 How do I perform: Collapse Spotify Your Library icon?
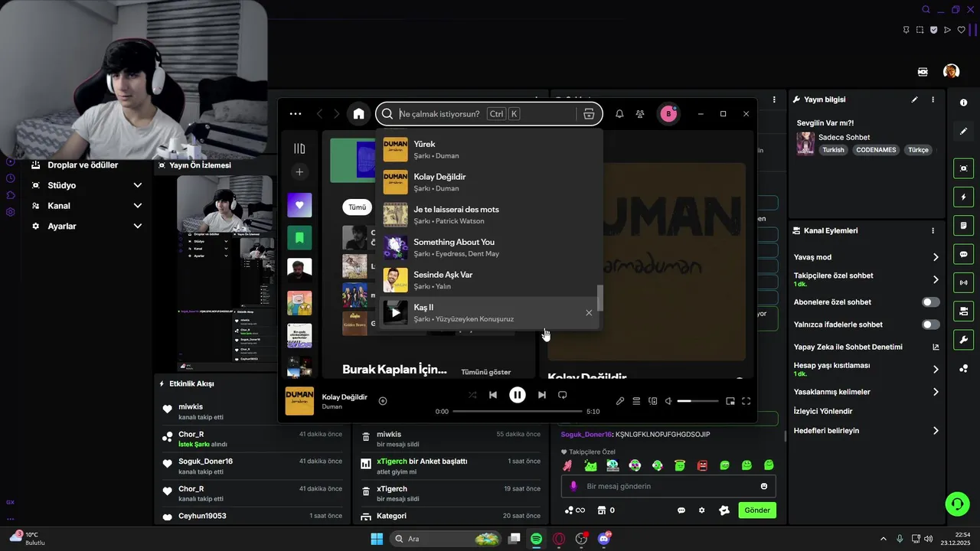[x=299, y=148]
